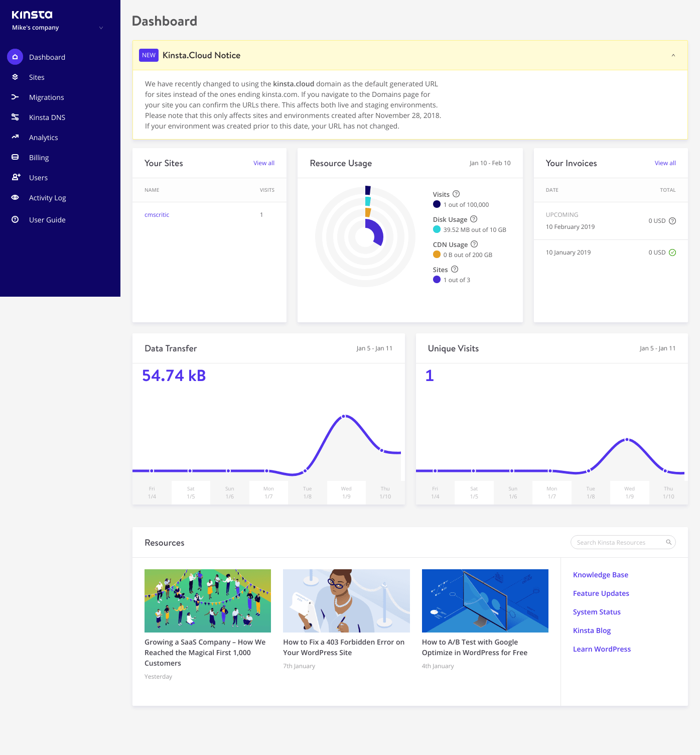Click Wed 1/9 peak point on Data Transfer
Viewport: 700px width, 755px height.
point(344,416)
